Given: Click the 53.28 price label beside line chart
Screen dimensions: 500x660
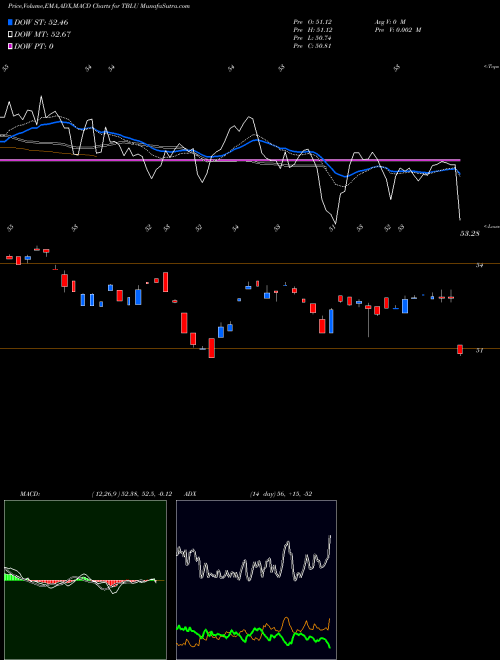Looking at the screenshot, I should pos(470,234).
